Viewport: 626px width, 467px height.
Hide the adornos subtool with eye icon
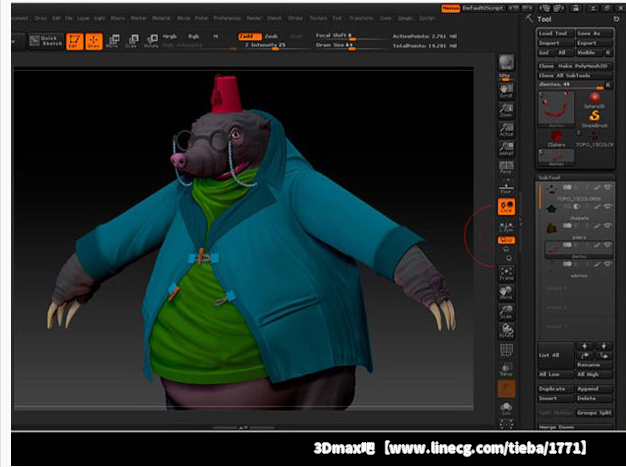[607, 264]
